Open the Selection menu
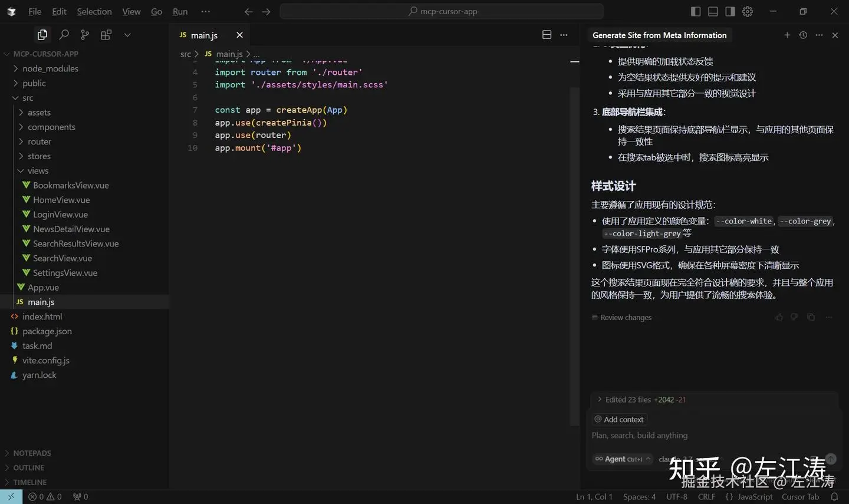The width and height of the screenshot is (849, 504). [x=94, y=12]
